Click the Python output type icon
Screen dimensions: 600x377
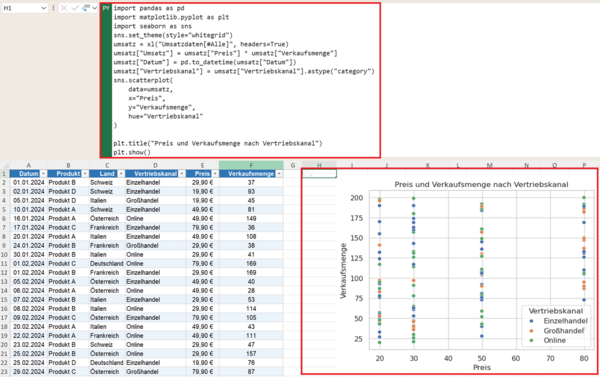[x=86, y=8]
